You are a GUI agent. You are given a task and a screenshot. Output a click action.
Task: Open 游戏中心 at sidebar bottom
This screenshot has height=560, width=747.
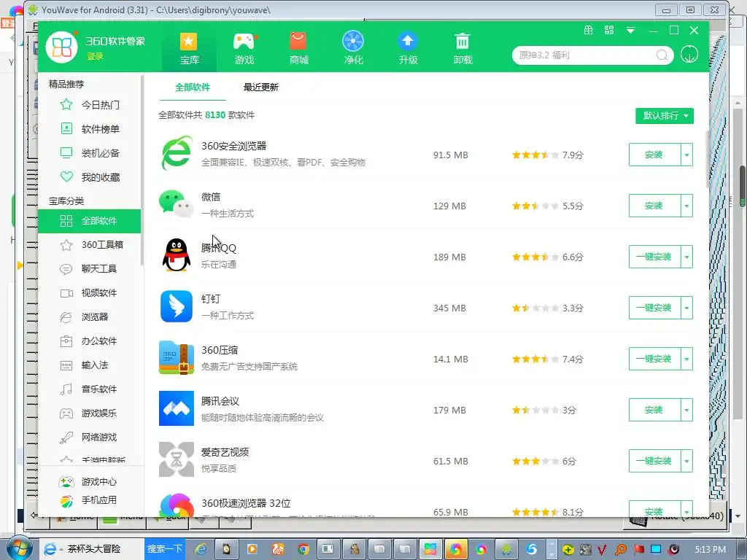point(88,482)
